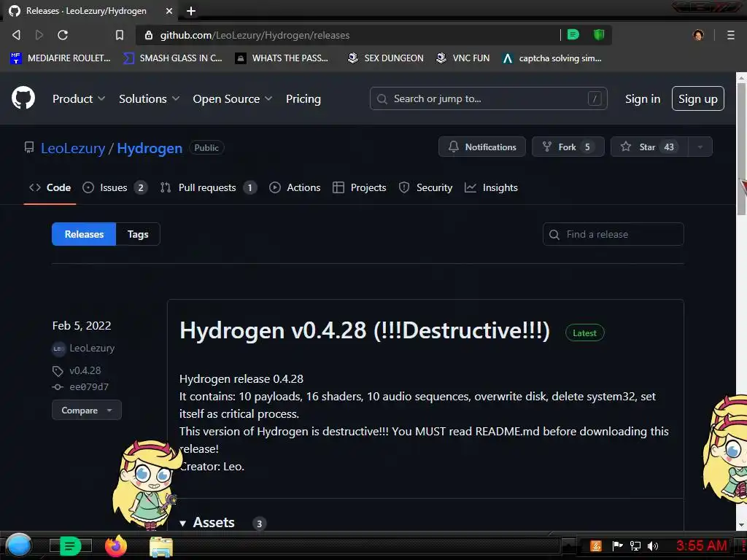The image size is (747, 560).
Task: Open volume control in system tray
Action: pyautogui.click(x=653, y=545)
